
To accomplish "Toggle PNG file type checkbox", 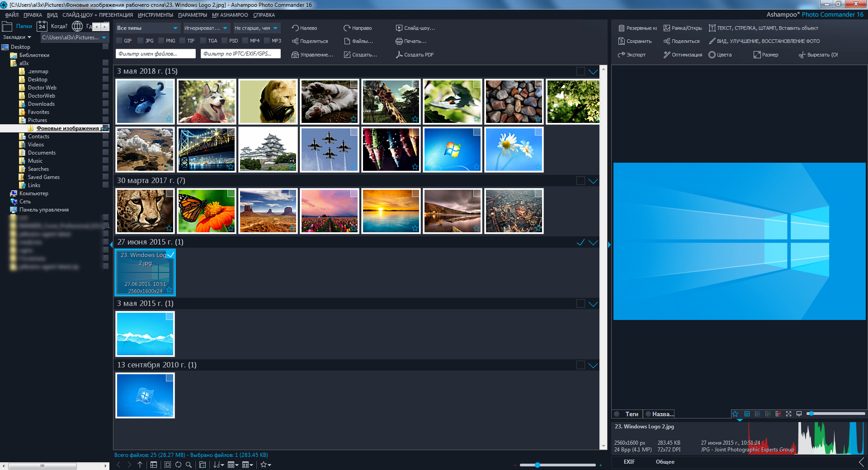I will (161, 41).
